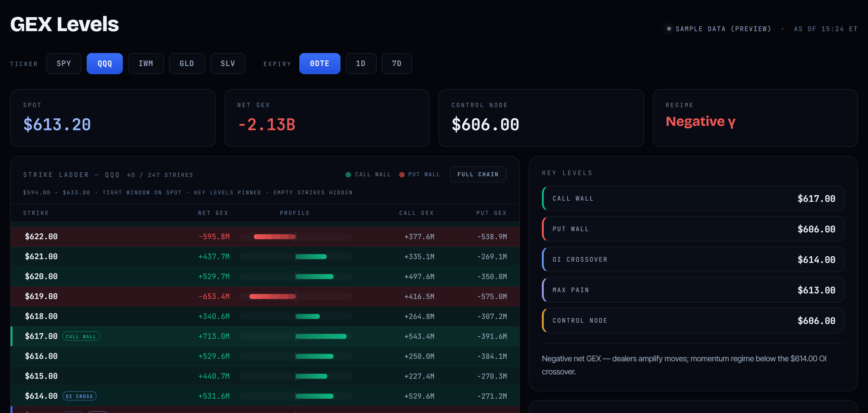Screen dimensions: 868x413
Task: Select the SPY ticker
Action: pyautogui.click(x=64, y=63)
